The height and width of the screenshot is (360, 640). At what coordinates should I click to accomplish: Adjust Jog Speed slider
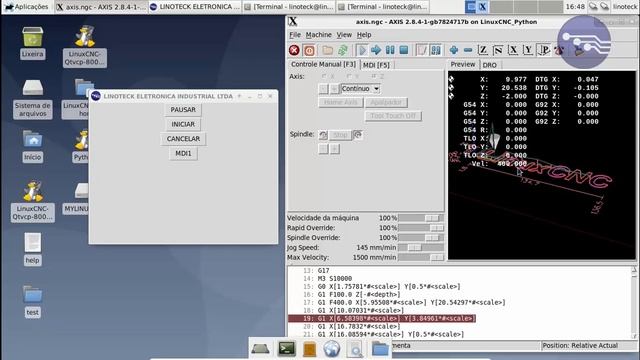pos(421,247)
